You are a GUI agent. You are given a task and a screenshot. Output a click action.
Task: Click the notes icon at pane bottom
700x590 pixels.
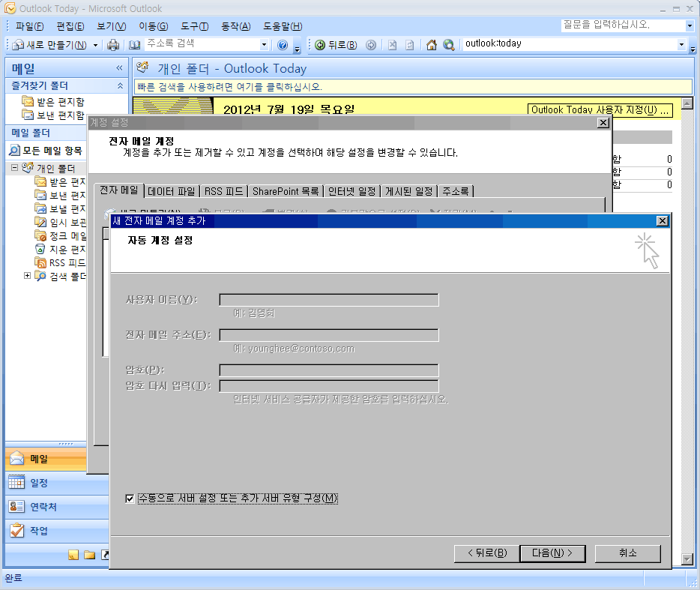(73, 555)
